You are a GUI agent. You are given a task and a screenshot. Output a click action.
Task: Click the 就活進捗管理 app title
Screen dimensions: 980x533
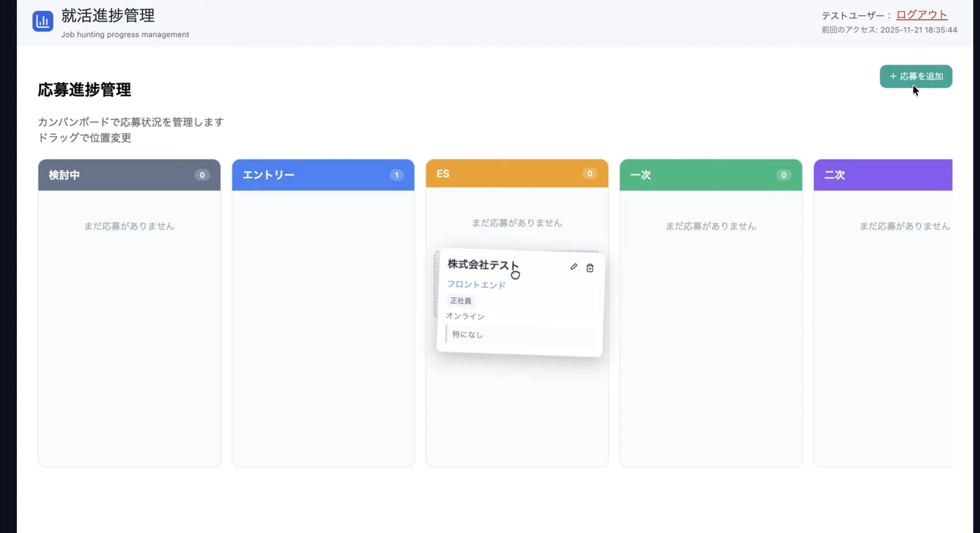(x=108, y=16)
